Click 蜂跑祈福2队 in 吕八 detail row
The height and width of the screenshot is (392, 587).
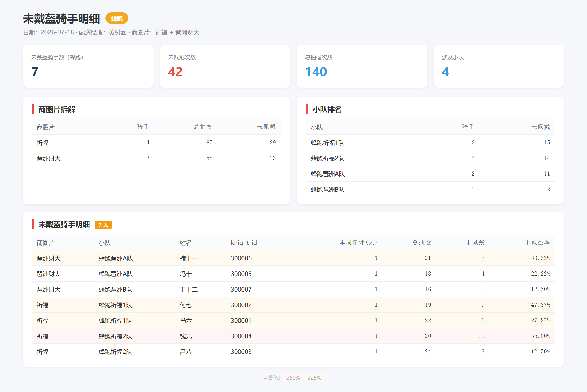pyautogui.click(x=116, y=352)
